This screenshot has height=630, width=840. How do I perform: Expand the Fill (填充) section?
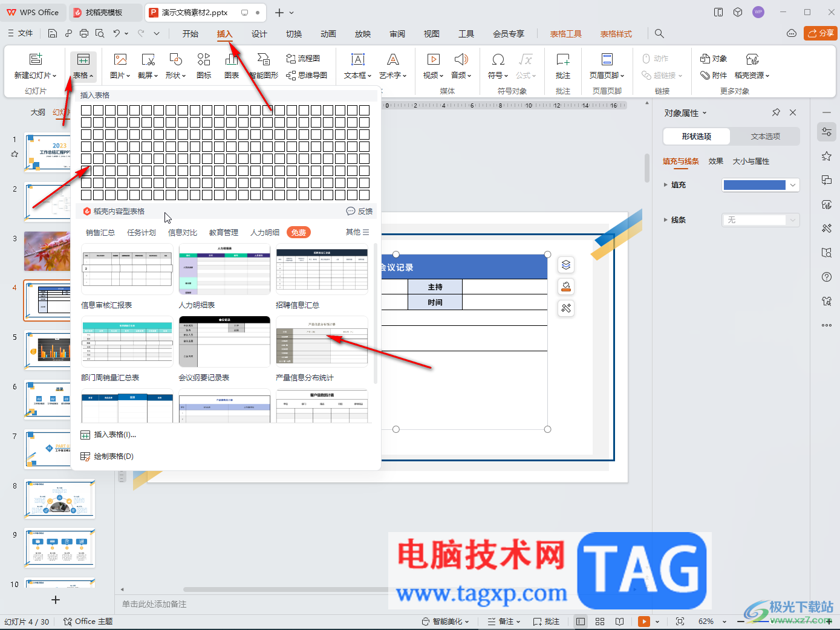(x=666, y=185)
